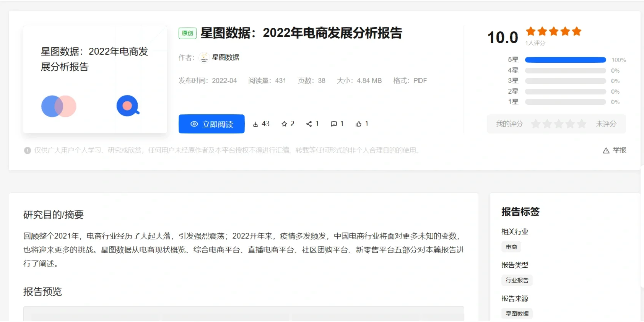Click the 报告预览 heading
Screen dimensions: 644x322
(x=42, y=292)
